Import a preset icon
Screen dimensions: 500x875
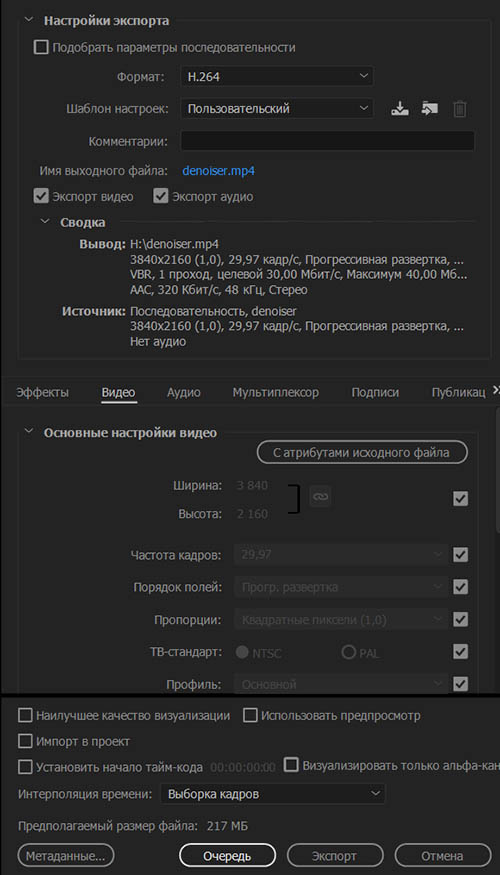click(429, 108)
